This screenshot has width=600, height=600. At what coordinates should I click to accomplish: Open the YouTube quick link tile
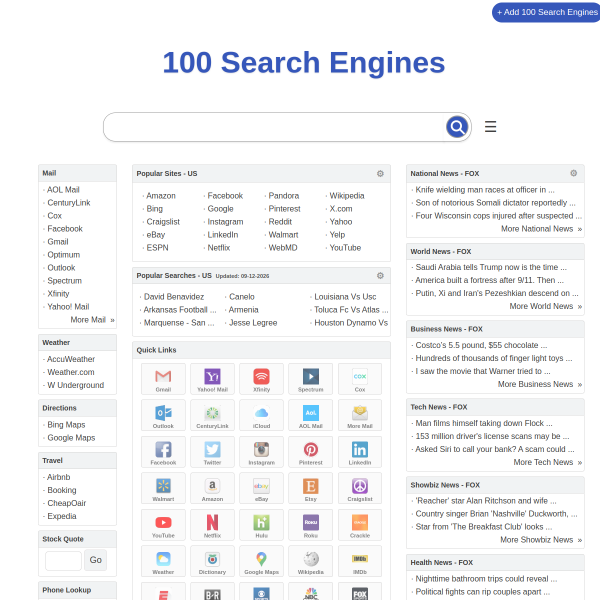pyautogui.click(x=163, y=525)
